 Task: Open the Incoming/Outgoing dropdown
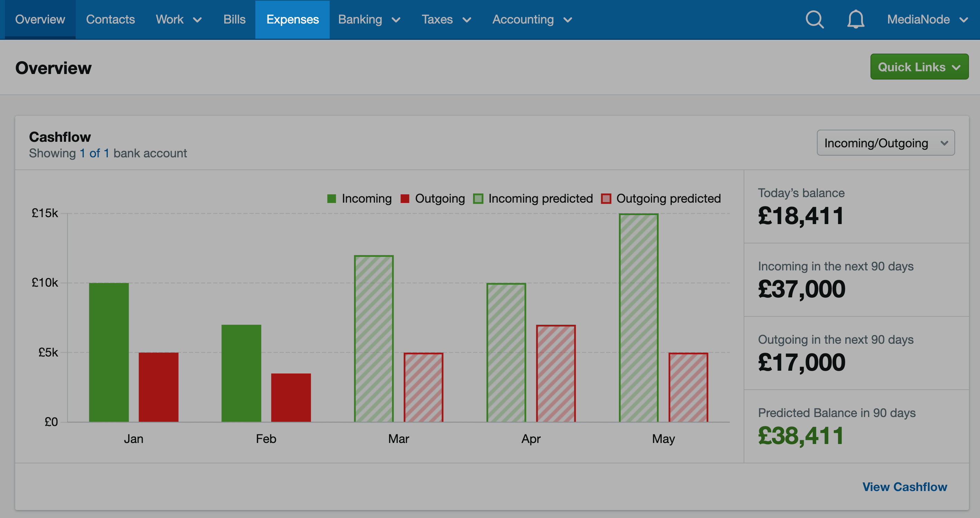[x=885, y=143]
